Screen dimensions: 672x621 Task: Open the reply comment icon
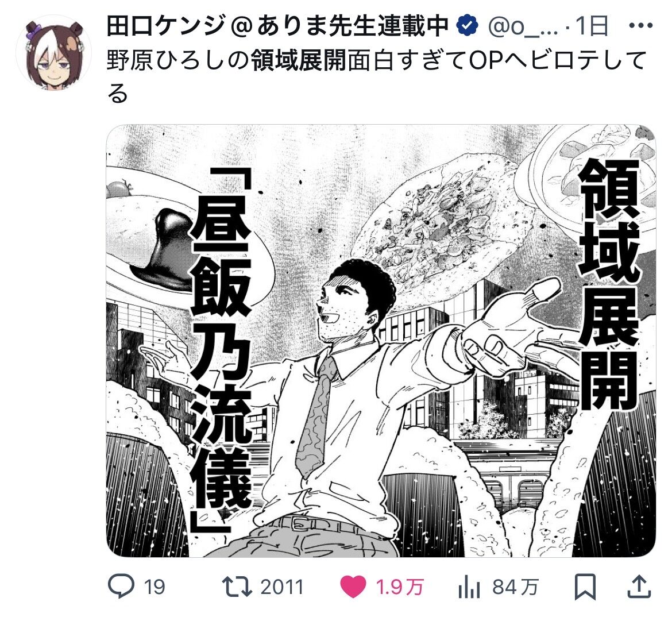point(121,587)
